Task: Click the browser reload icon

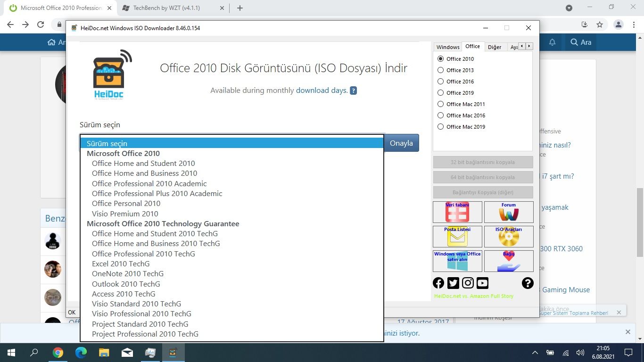Action: [x=41, y=25]
